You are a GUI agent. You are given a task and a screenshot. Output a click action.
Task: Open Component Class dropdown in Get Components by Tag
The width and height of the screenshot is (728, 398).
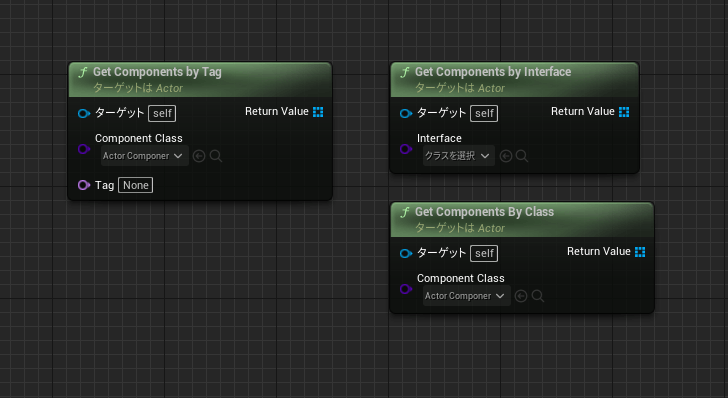coord(144,156)
